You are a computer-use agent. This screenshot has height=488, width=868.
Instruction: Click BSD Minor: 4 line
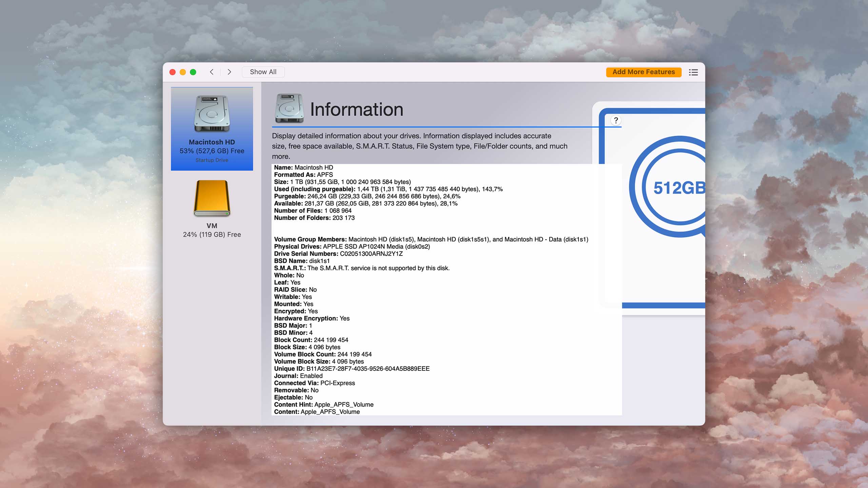293,332
